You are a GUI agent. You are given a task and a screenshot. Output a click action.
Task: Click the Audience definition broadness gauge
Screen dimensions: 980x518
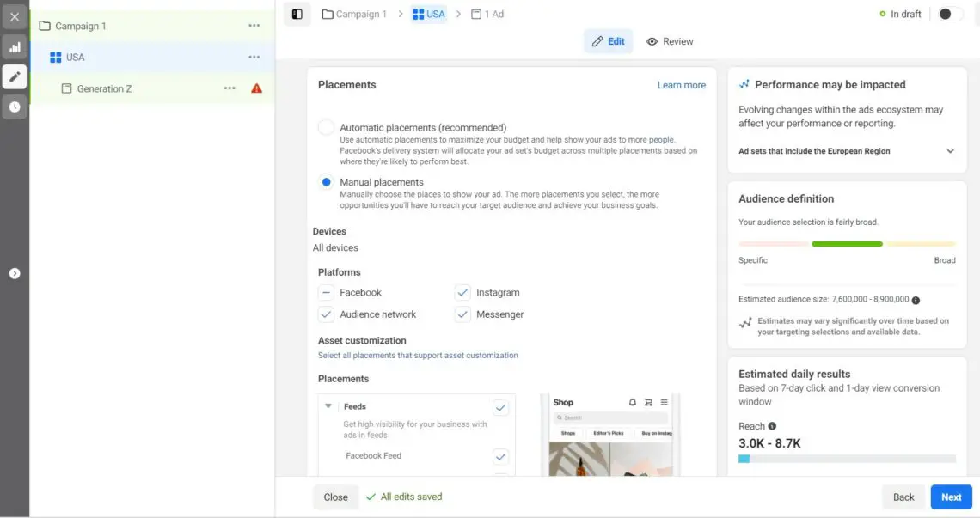(x=847, y=244)
